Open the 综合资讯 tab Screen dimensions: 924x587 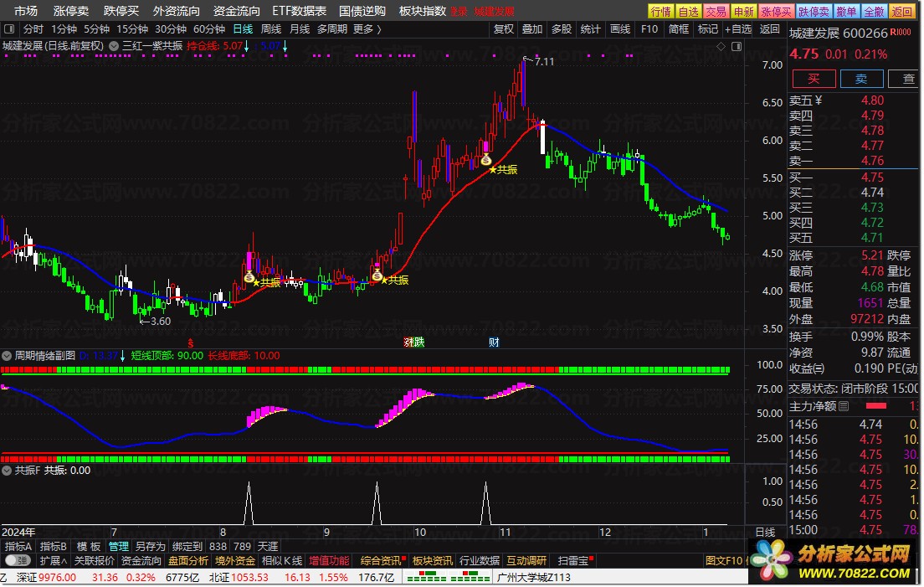point(381,560)
